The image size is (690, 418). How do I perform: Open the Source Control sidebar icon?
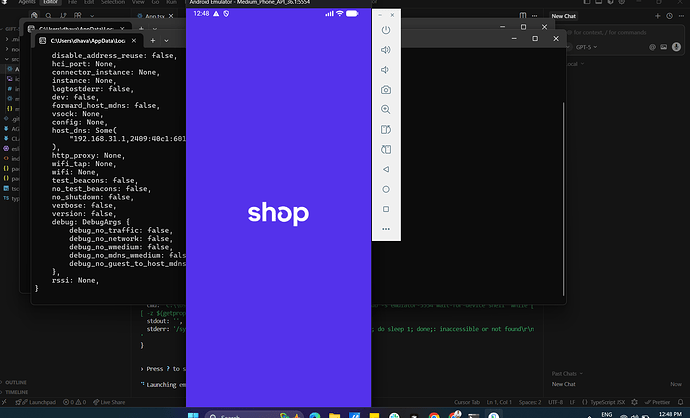coord(63,16)
